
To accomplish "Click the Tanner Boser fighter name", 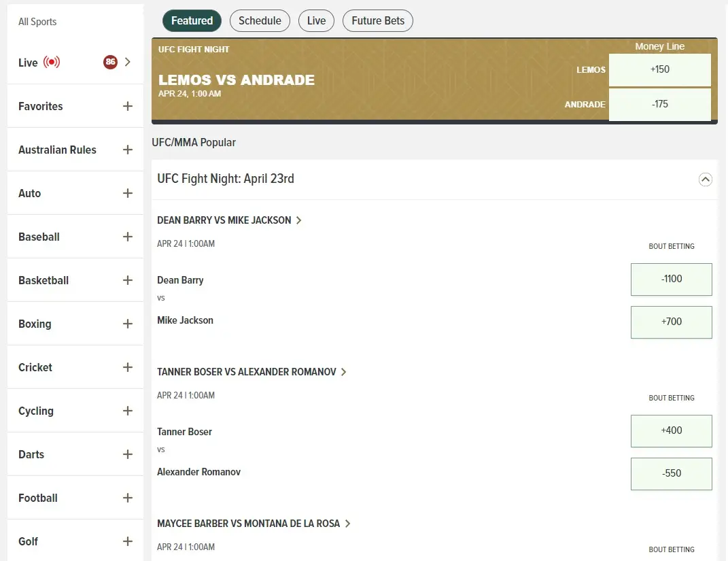I will pyautogui.click(x=184, y=431).
